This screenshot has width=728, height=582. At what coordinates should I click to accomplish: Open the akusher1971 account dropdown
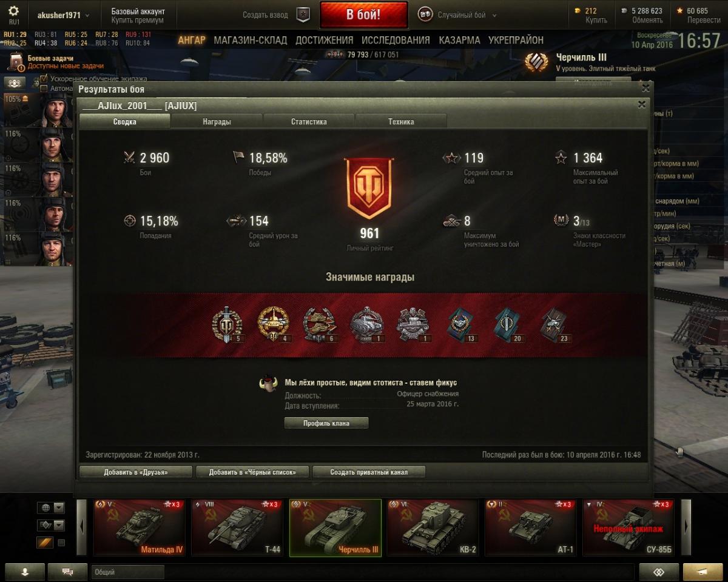pos(64,15)
